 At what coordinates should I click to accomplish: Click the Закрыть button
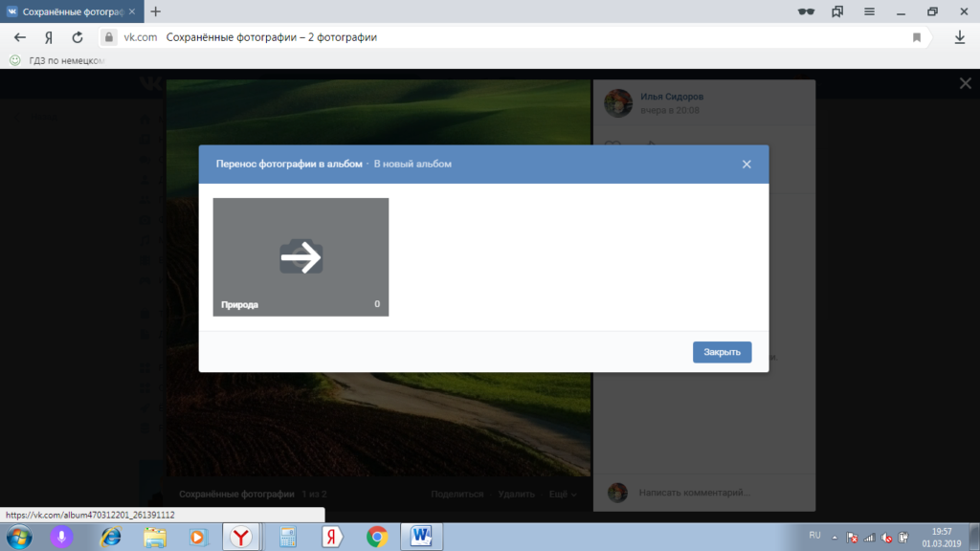tap(722, 352)
